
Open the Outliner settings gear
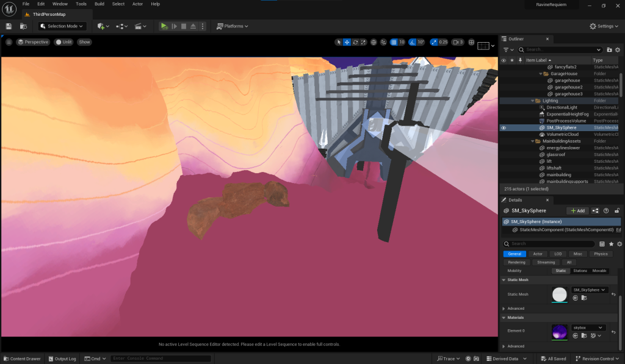coord(618,49)
